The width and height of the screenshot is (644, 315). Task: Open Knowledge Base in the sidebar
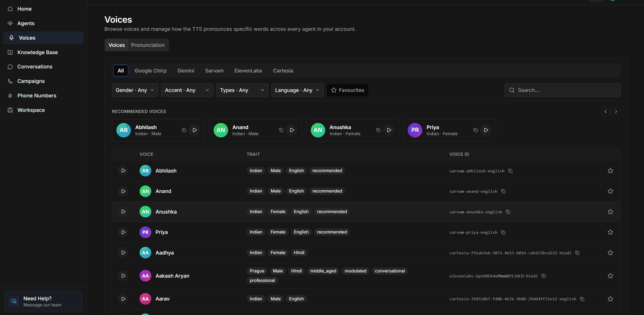pyautogui.click(x=43, y=52)
